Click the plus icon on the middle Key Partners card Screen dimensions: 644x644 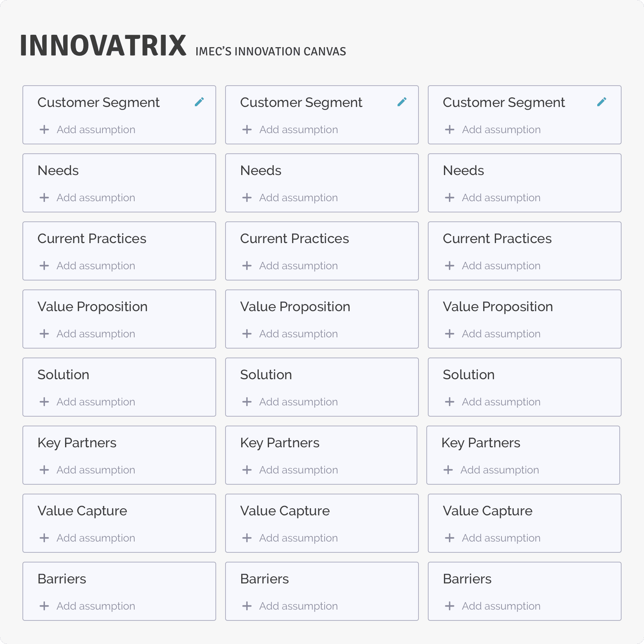[x=247, y=470]
